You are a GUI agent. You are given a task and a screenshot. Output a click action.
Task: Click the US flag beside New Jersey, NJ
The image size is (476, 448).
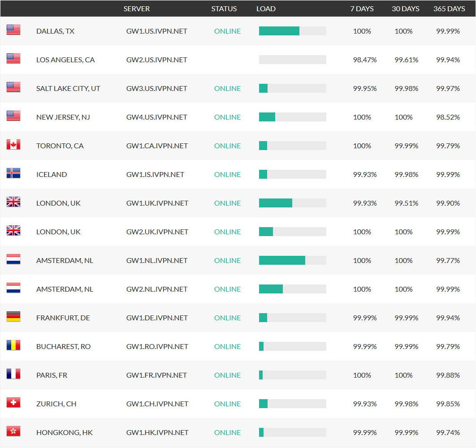(x=13, y=116)
